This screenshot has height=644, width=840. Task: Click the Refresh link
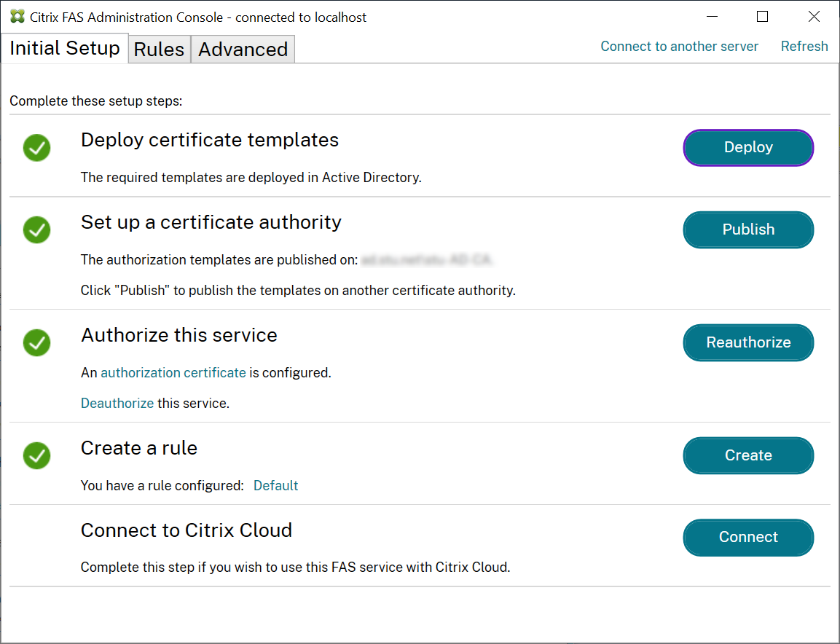[804, 47]
